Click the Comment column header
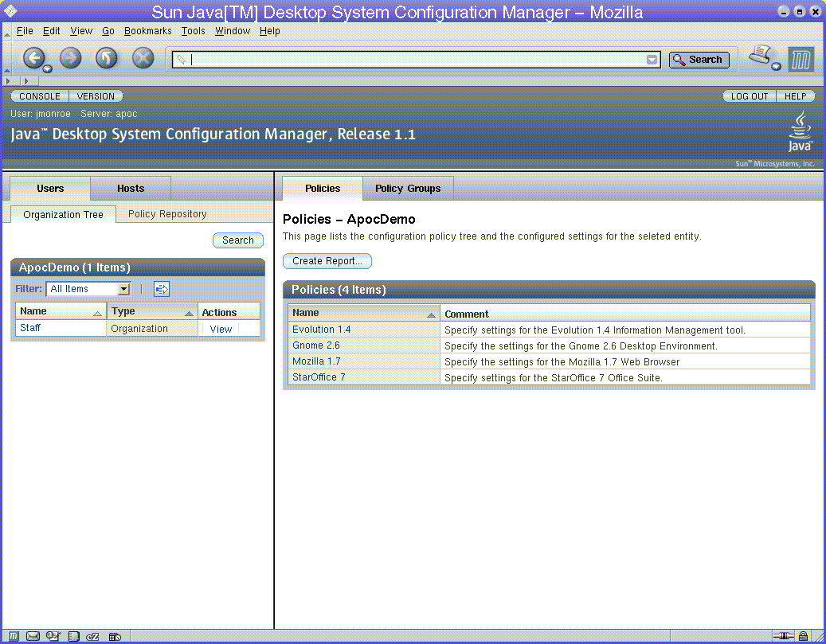The height and width of the screenshot is (644, 826). point(624,314)
